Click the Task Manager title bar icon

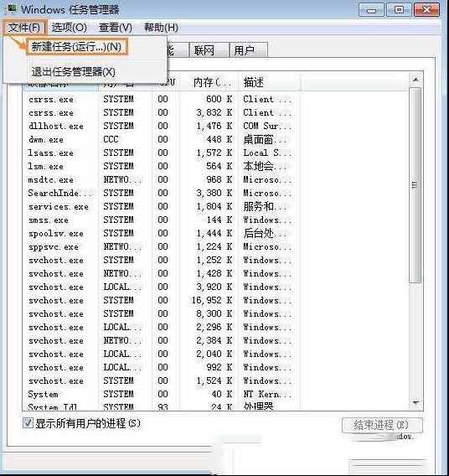11,9
